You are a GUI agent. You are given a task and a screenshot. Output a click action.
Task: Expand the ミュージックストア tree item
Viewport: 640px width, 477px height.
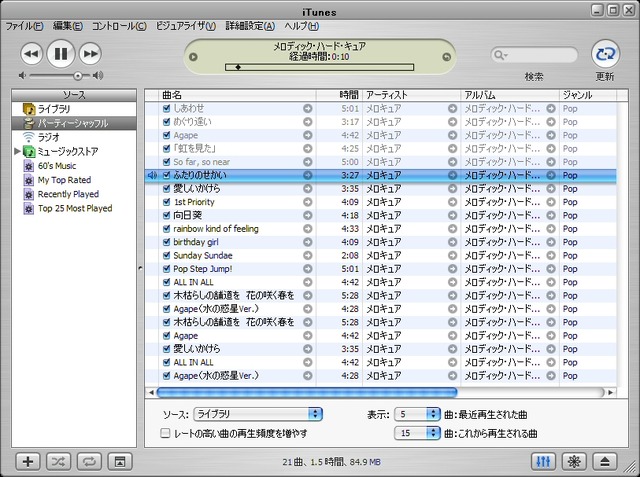pyautogui.click(x=17, y=151)
